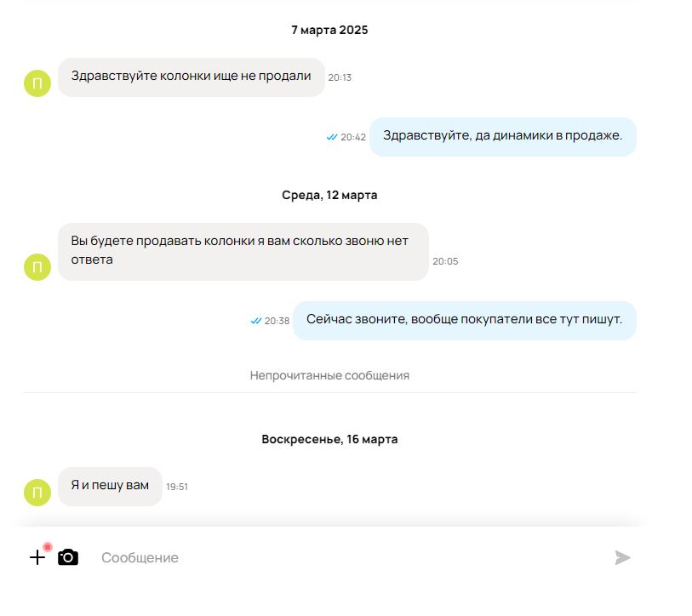
Task: Focus the Сообщение text input field
Action: [349, 558]
